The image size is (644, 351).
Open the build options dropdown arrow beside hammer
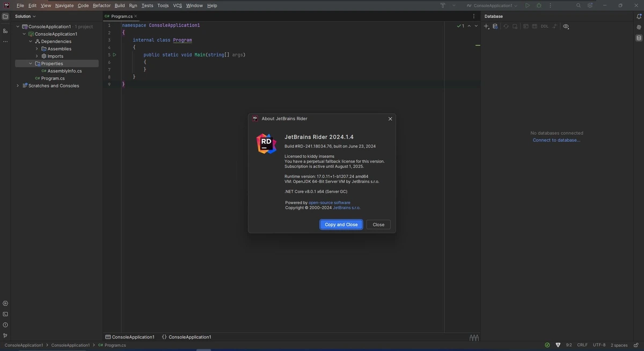[x=453, y=5]
